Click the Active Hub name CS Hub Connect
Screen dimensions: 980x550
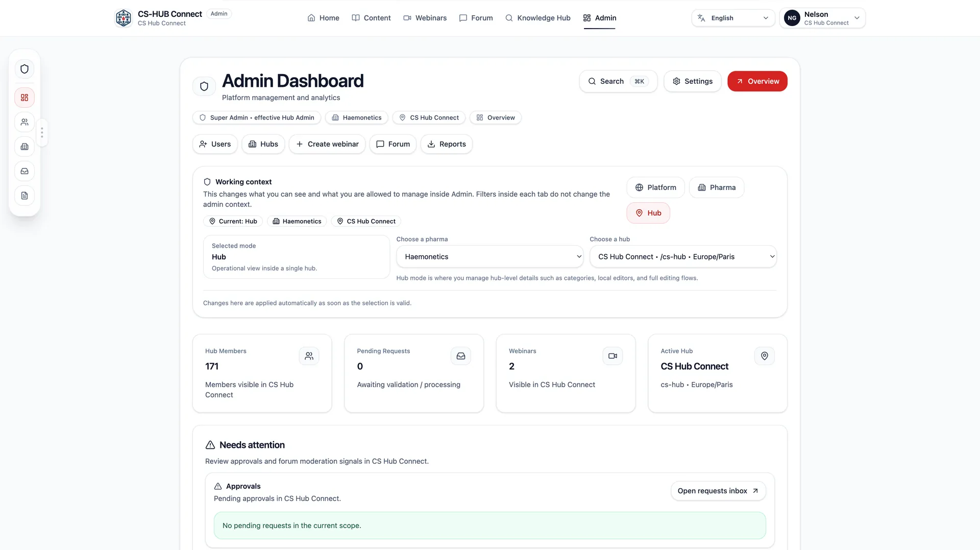[694, 366]
